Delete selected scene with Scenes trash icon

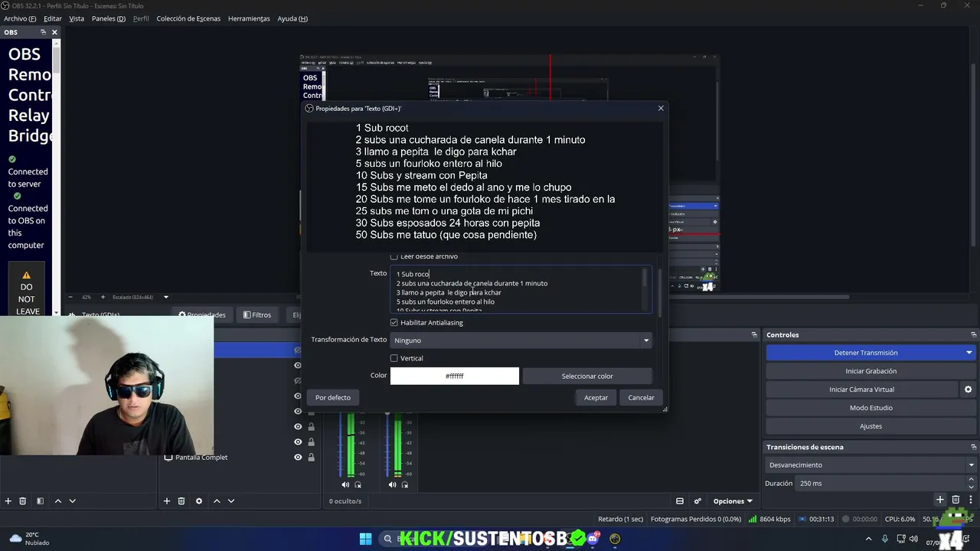tap(23, 501)
